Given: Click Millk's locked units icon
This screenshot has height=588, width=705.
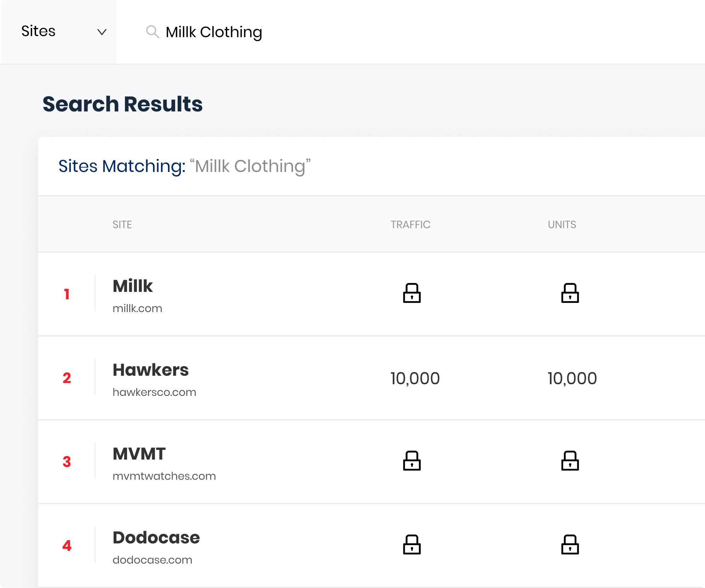Looking at the screenshot, I should (570, 293).
